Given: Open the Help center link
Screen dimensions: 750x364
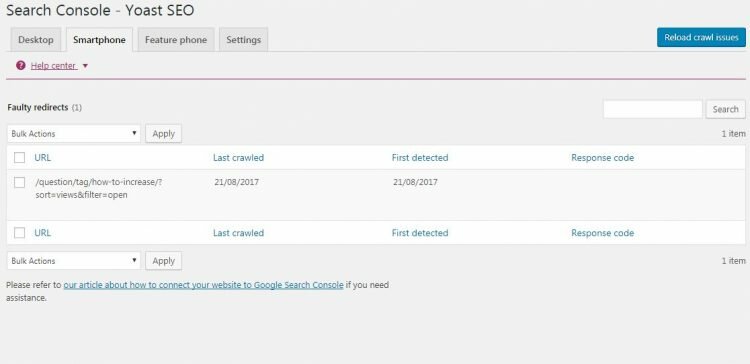Looking at the screenshot, I should click(53, 66).
